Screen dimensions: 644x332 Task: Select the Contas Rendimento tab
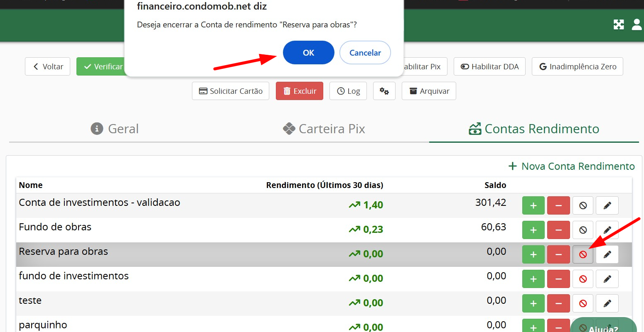click(533, 129)
